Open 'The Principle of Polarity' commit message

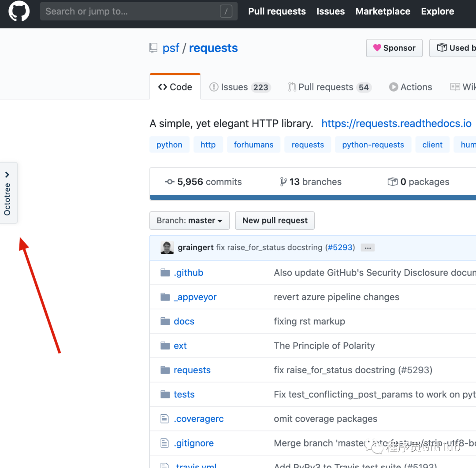pyautogui.click(x=324, y=345)
